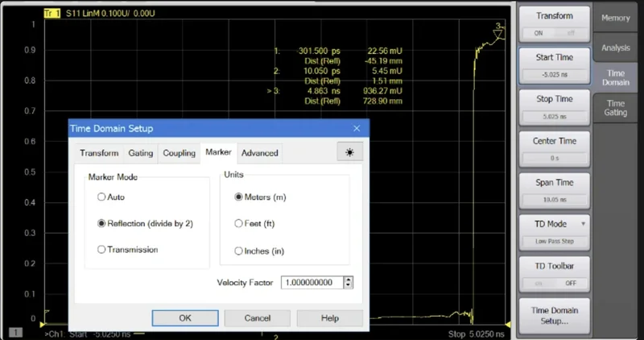Toggle the Transform ON/off switch
This screenshot has height=340, width=644.
(554, 34)
